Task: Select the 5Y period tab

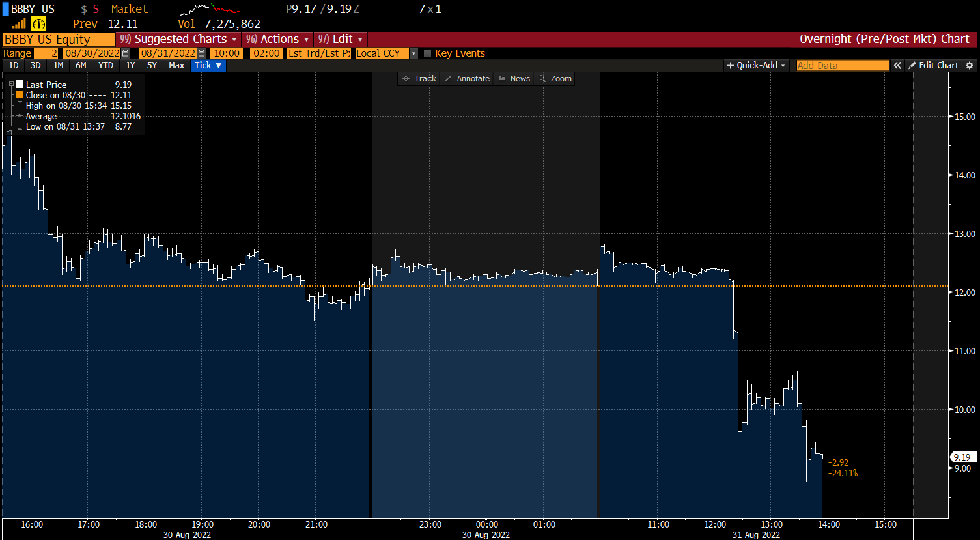Action: [152, 65]
